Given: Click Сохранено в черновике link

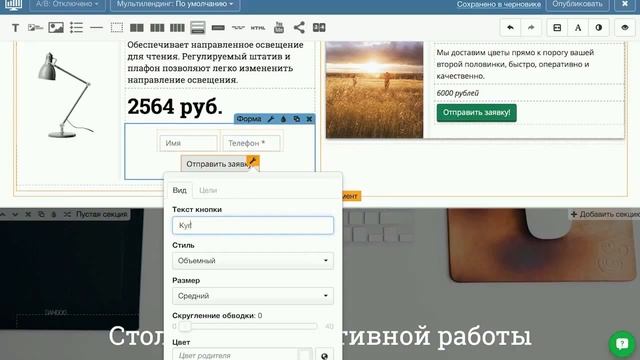Looking at the screenshot, I should point(498,4).
